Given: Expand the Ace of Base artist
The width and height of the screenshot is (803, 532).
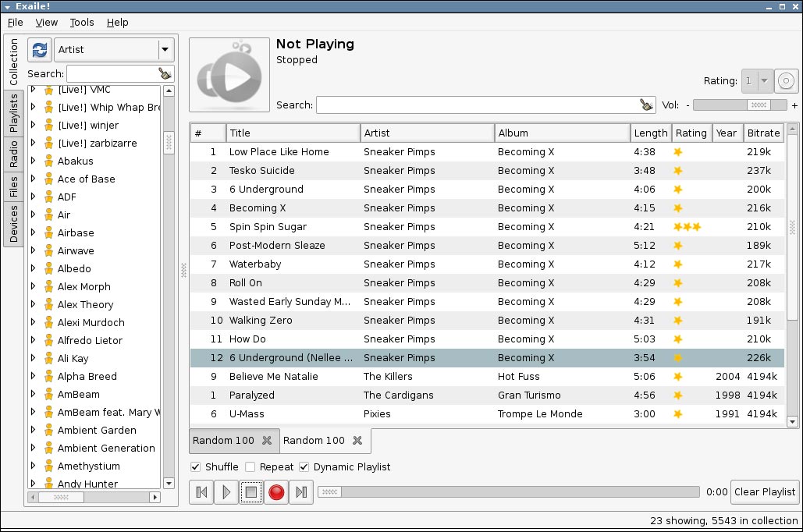Looking at the screenshot, I should pyautogui.click(x=33, y=179).
